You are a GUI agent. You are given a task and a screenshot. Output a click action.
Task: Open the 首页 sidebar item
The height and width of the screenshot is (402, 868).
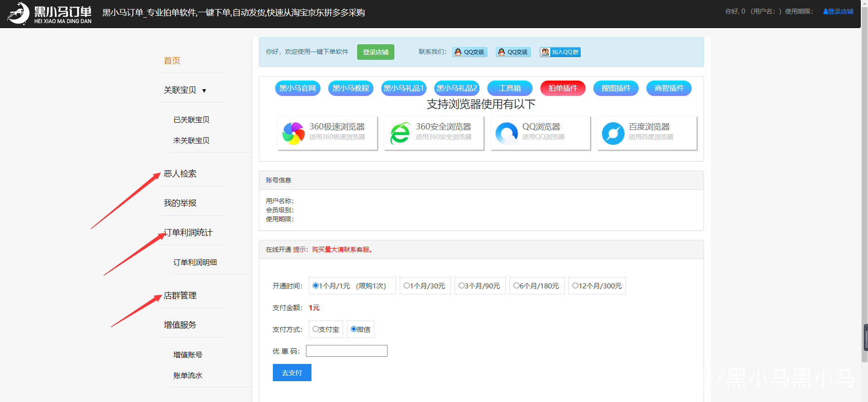pos(172,61)
